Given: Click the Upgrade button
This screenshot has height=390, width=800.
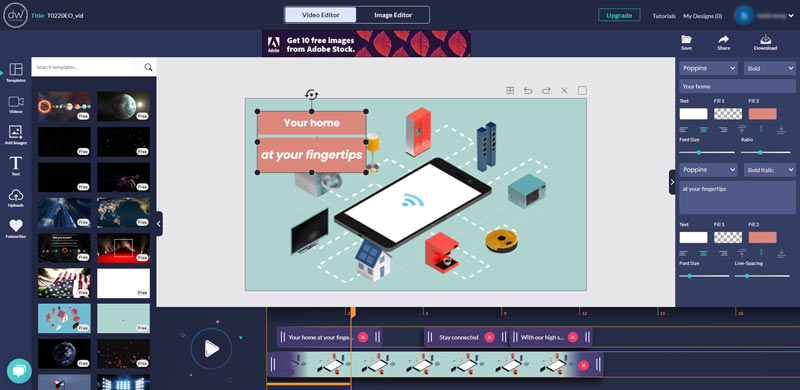Looking at the screenshot, I should click(x=619, y=15).
